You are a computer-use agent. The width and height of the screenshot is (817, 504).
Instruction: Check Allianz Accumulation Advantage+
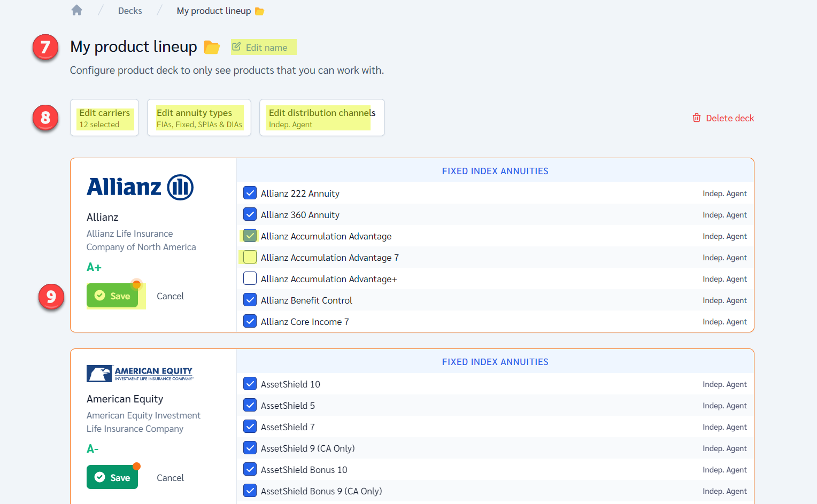click(250, 278)
